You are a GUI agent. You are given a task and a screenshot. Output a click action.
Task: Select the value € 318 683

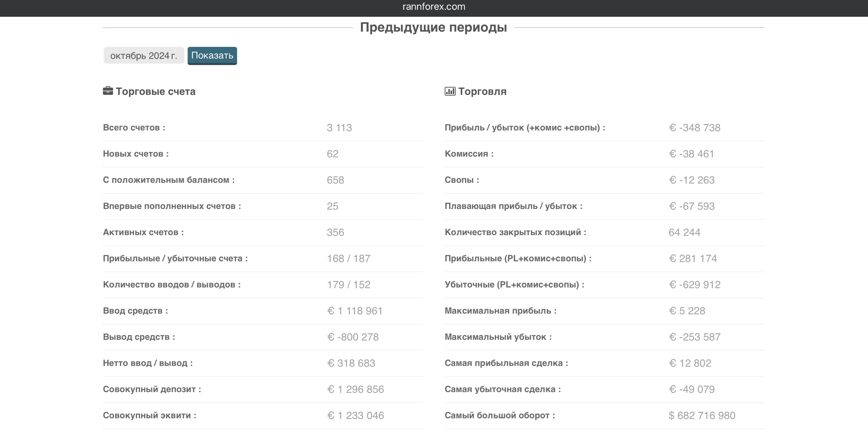(351, 363)
